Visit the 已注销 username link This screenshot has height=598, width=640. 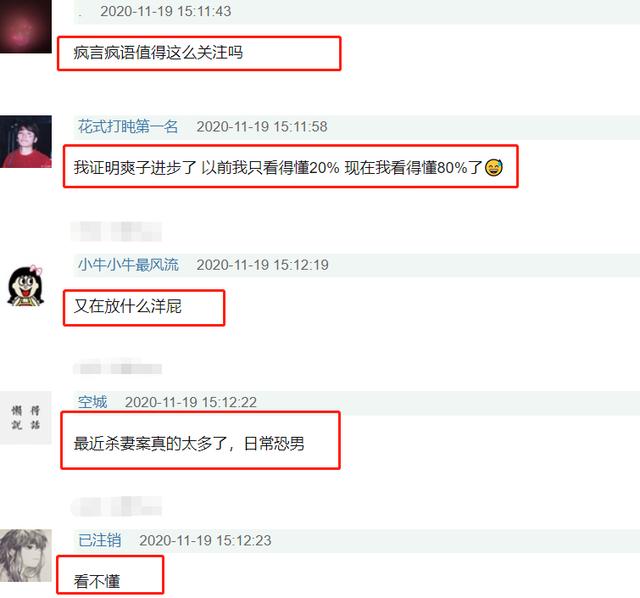[x=99, y=540]
